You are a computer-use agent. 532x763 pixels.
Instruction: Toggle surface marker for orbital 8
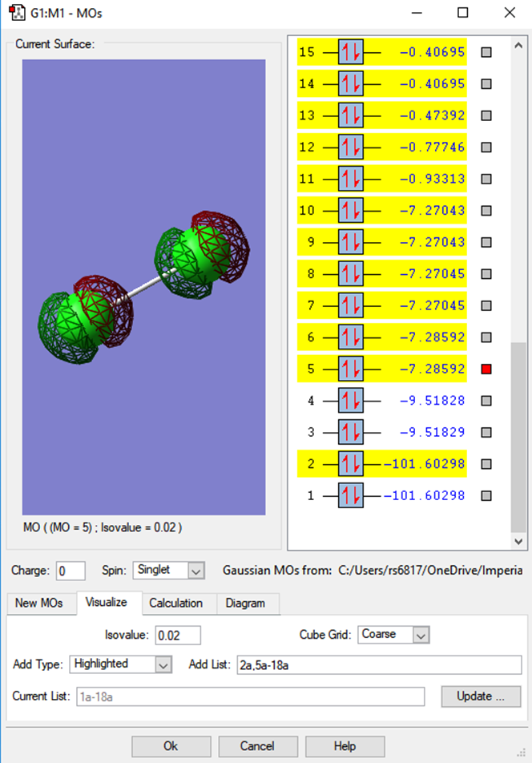[x=486, y=273]
